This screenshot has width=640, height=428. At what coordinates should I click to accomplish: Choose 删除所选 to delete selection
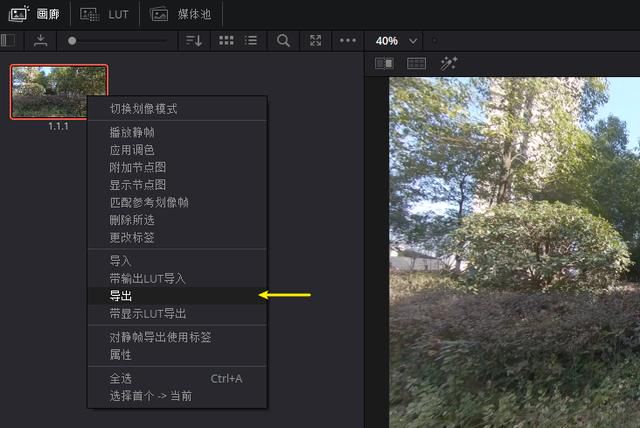point(178,220)
